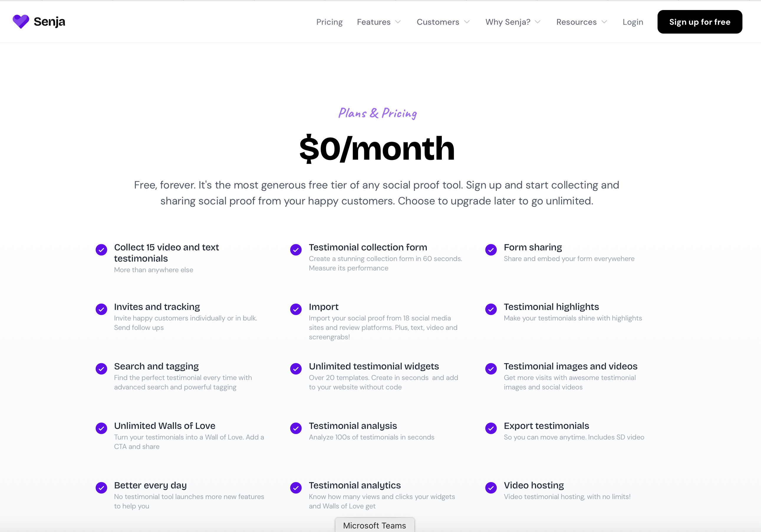Screen dimensions: 761x532
Task: Click checkmark icon next to Invites and tracking
Action: (101, 309)
